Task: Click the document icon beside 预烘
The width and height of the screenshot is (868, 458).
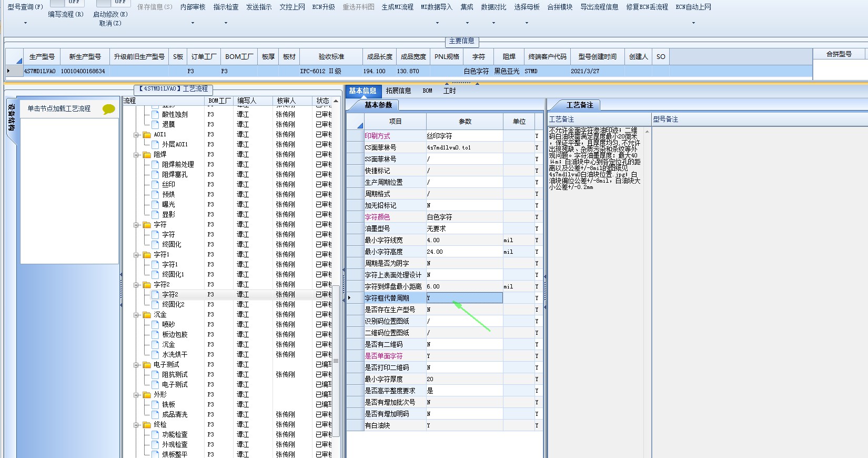Action: [155, 194]
